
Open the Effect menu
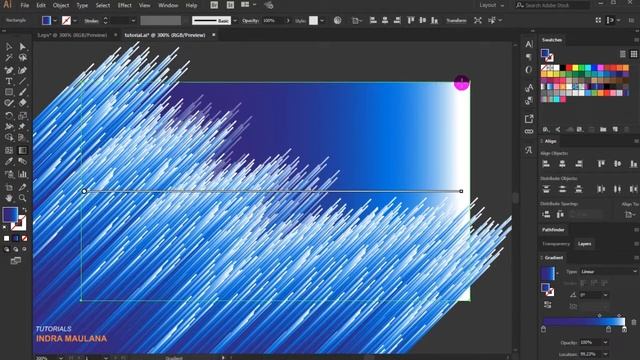coord(125,5)
